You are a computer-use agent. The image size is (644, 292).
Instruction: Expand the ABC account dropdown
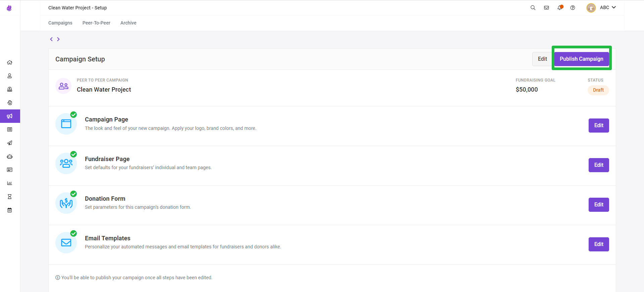[x=608, y=7]
